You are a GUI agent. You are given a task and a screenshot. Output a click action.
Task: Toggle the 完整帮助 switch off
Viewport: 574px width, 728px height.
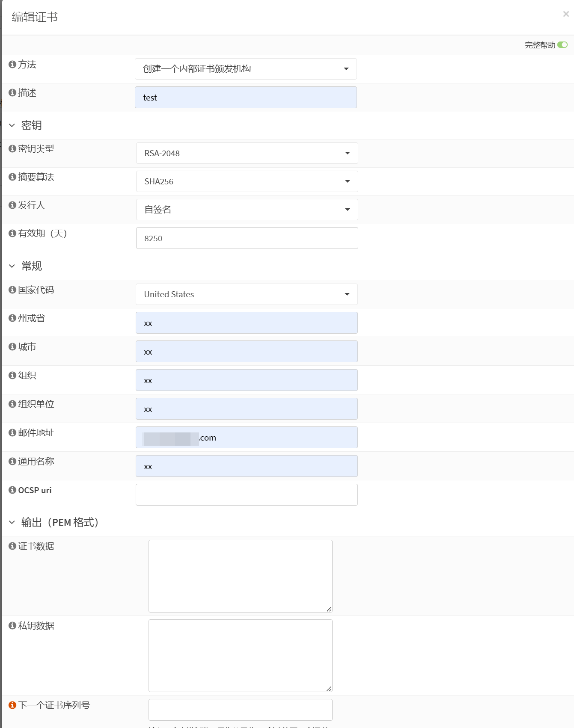[562, 45]
